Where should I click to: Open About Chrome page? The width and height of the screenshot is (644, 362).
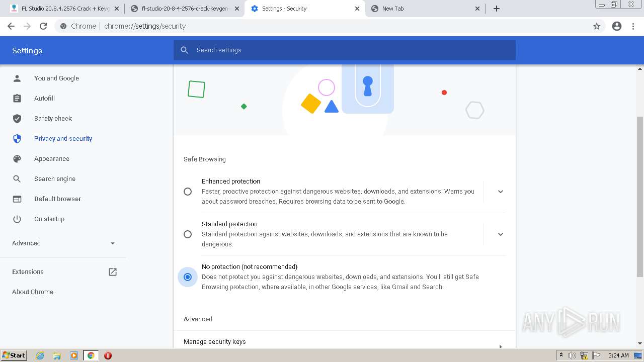click(33, 292)
